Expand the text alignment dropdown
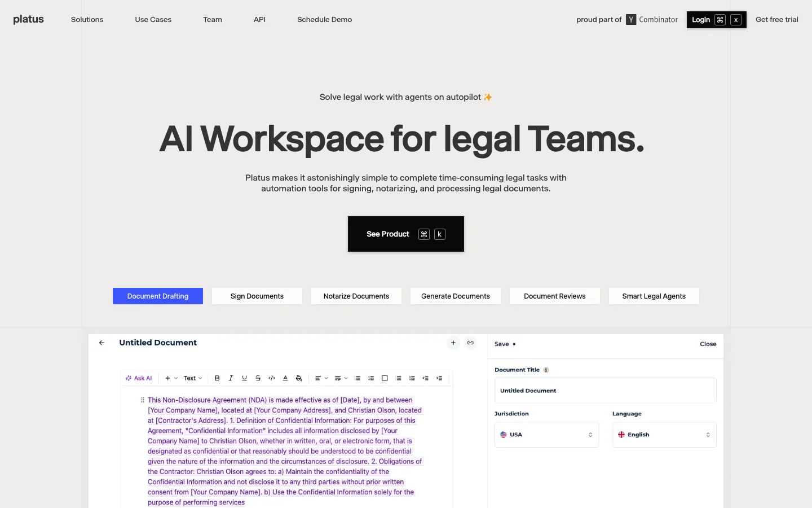 coord(321,378)
